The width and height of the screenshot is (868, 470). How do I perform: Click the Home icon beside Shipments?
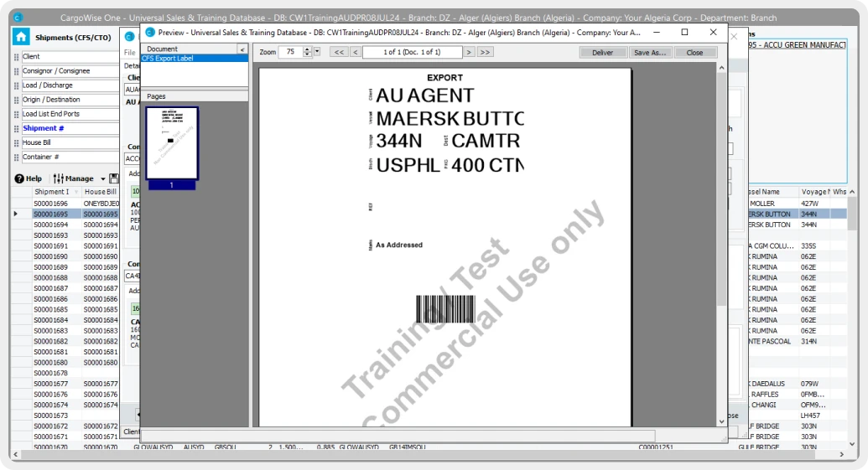21,38
